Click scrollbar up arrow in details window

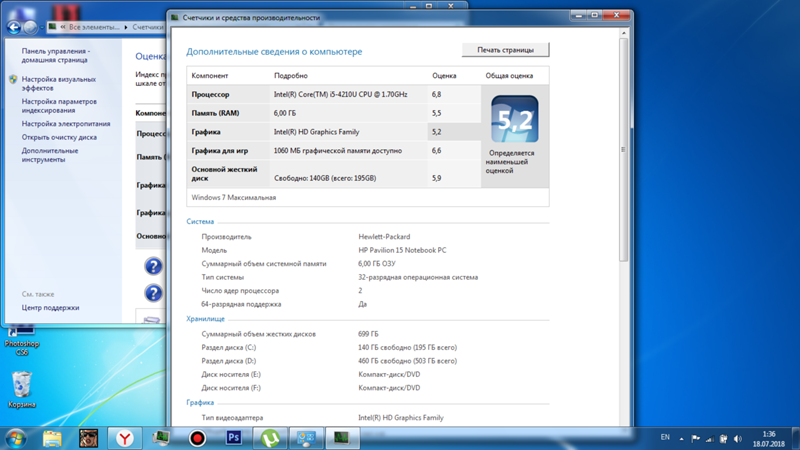click(x=623, y=33)
